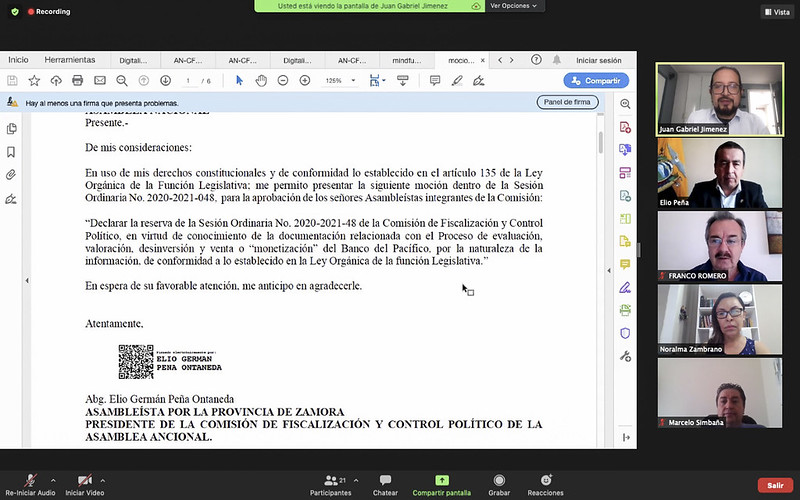This screenshot has height=500, width=800.
Task: Click the zoom out minus icon
Action: pos(283,81)
